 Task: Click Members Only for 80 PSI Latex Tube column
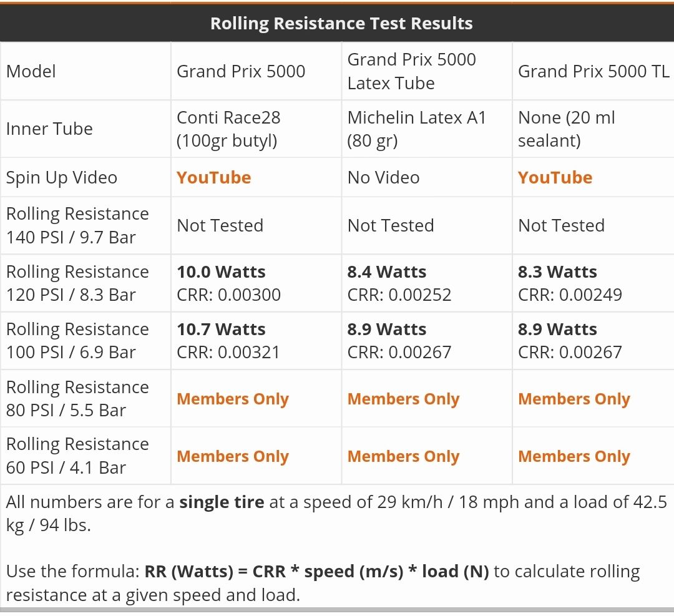click(403, 399)
